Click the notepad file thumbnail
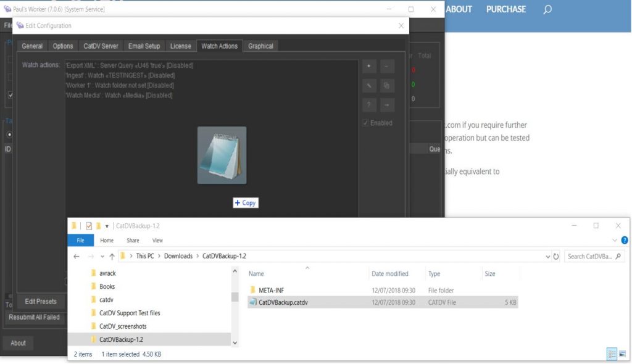Image resolution: width=632 pixels, height=364 pixels. point(222,155)
